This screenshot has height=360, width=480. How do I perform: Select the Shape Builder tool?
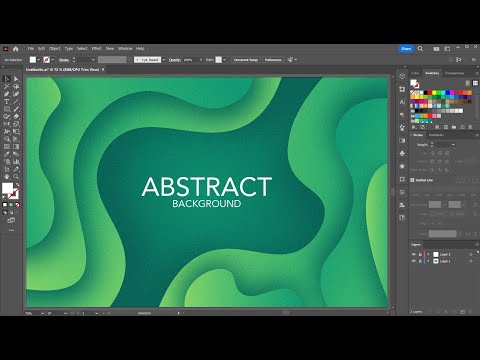7,139
